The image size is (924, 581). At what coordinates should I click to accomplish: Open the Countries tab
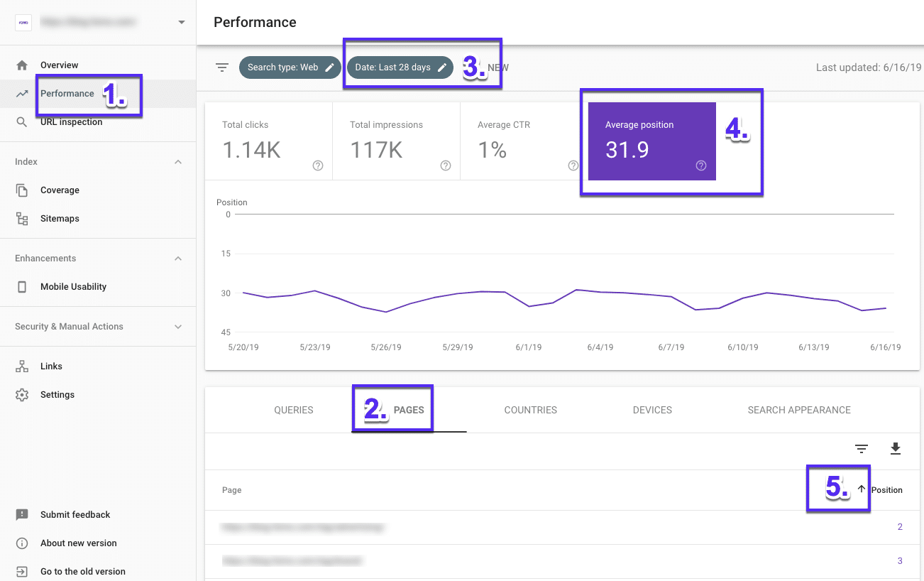point(530,410)
